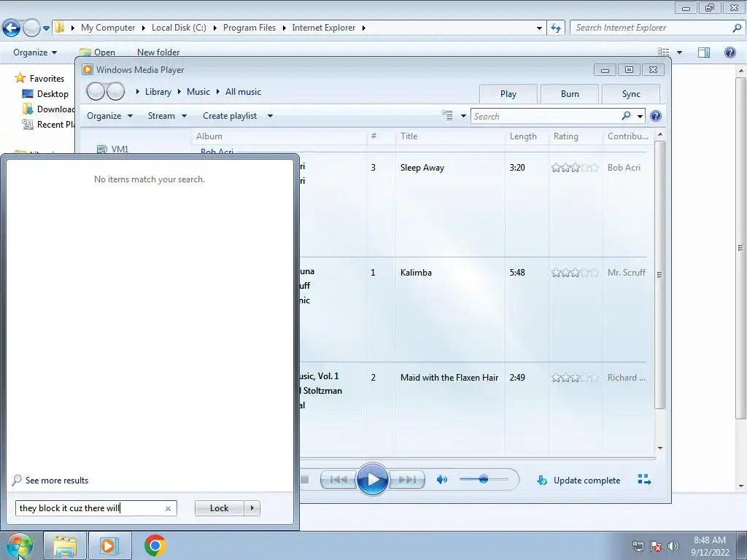
Task: Mute the Media Player volume speaker
Action: (441, 480)
